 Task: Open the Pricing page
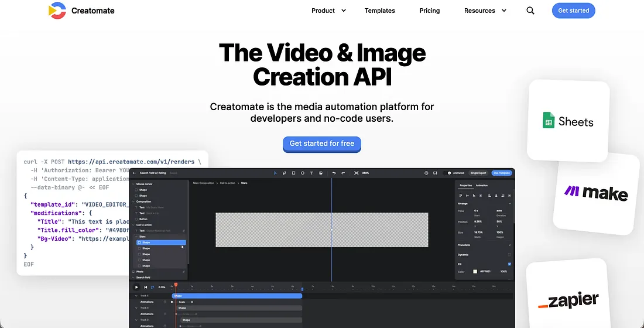(x=430, y=11)
